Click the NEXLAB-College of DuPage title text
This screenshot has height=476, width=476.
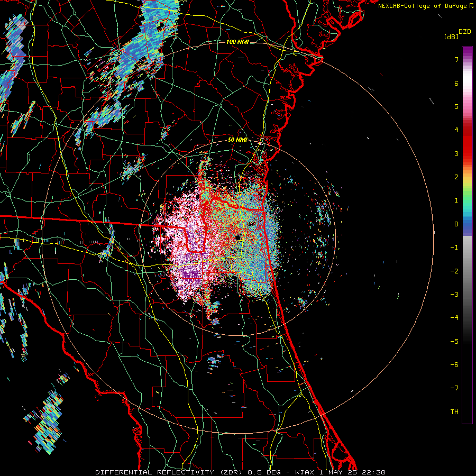point(423,6)
